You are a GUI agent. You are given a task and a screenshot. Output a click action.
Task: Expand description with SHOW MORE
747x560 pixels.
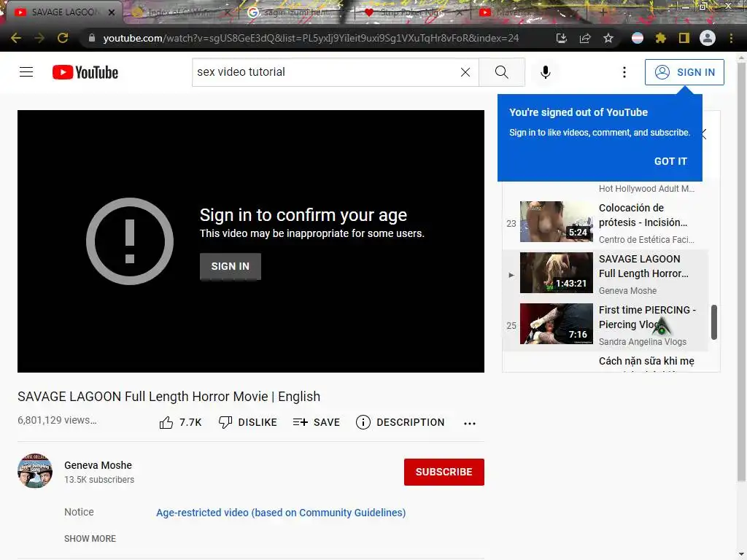(x=90, y=539)
